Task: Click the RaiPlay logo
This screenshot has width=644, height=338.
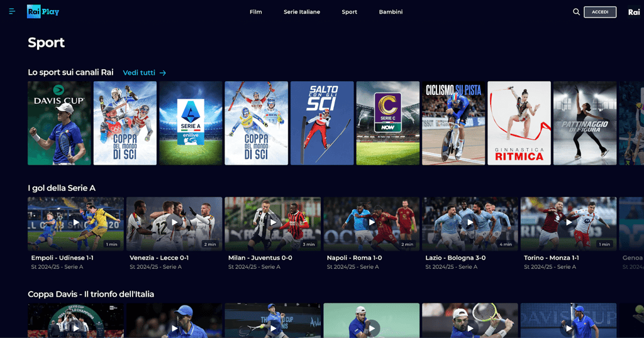Action: (43, 11)
